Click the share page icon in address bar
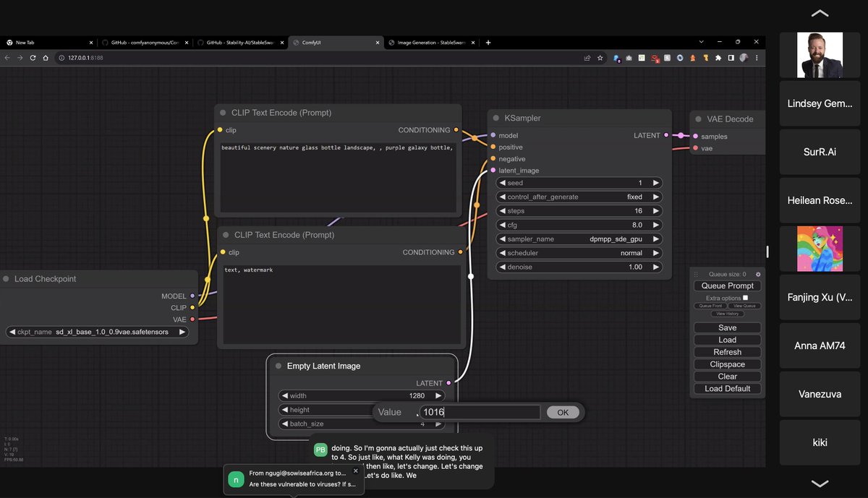The height and width of the screenshot is (498, 868). point(587,58)
